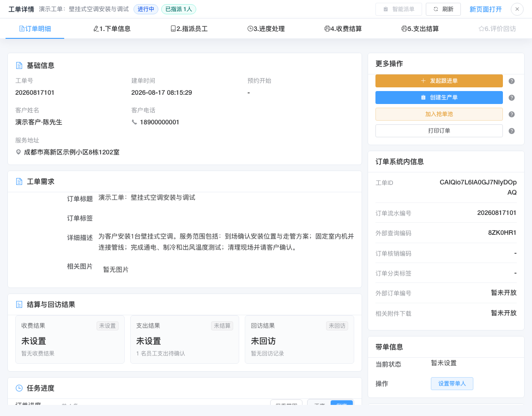Image resolution: width=532 pixels, height=416 pixels.
Task: Click help icon beside 加入抢单池
Action: tap(512, 115)
